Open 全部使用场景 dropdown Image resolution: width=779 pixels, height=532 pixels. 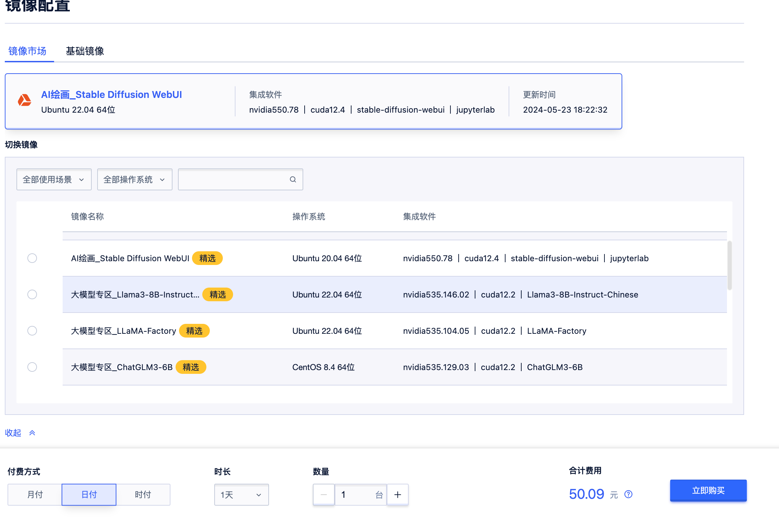[54, 179]
